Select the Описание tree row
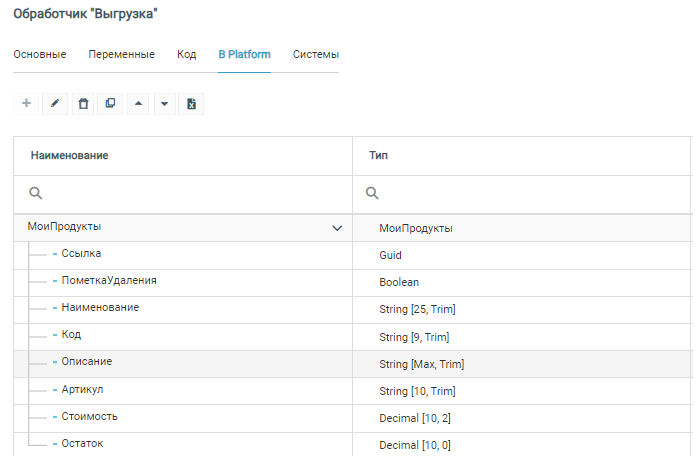This screenshot has height=465, width=699. point(353,364)
